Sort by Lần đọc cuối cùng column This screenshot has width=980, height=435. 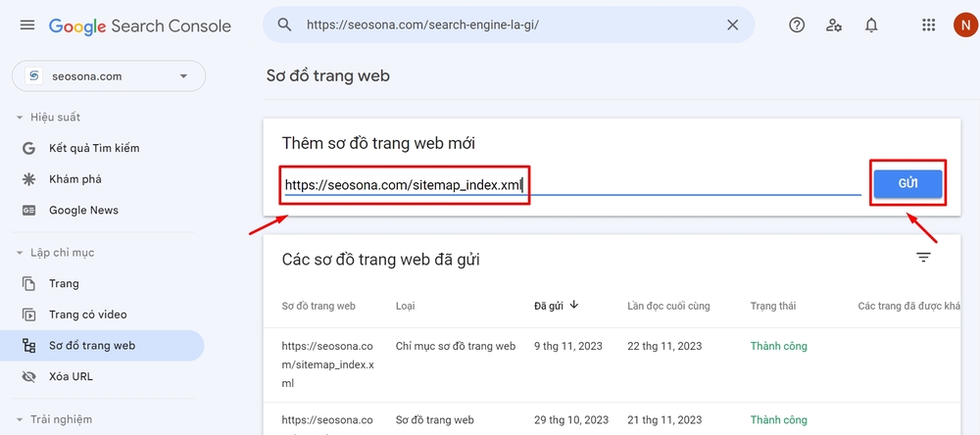coord(668,306)
